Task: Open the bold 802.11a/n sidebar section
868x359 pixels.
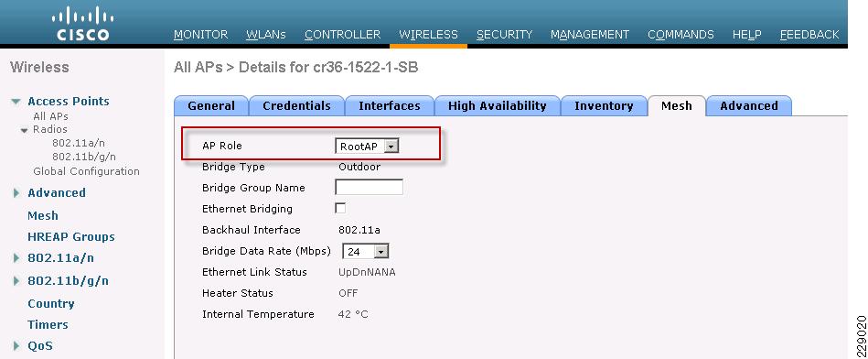Action: (x=61, y=258)
